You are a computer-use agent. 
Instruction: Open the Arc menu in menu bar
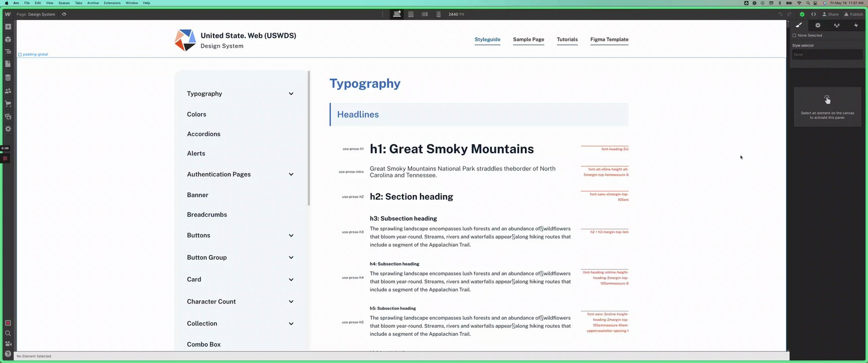(16, 3)
